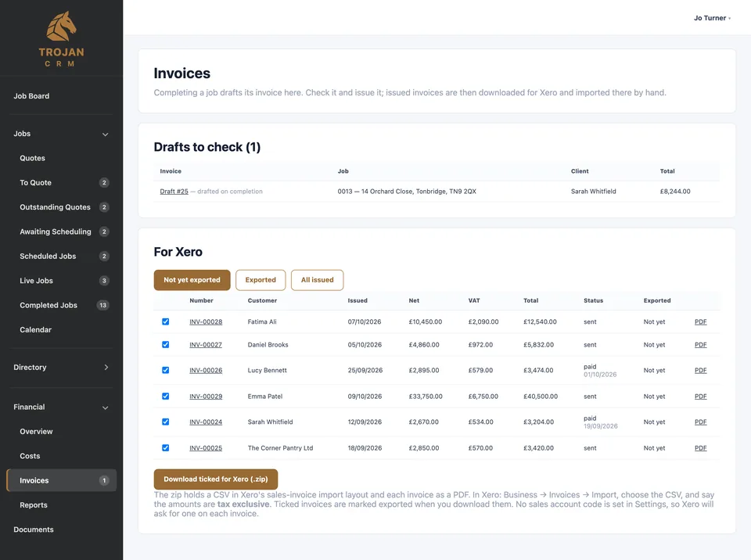The width and height of the screenshot is (751, 560).
Task: Open the PDF for Emma Patel's invoice
Action: click(x=701, y=397)
